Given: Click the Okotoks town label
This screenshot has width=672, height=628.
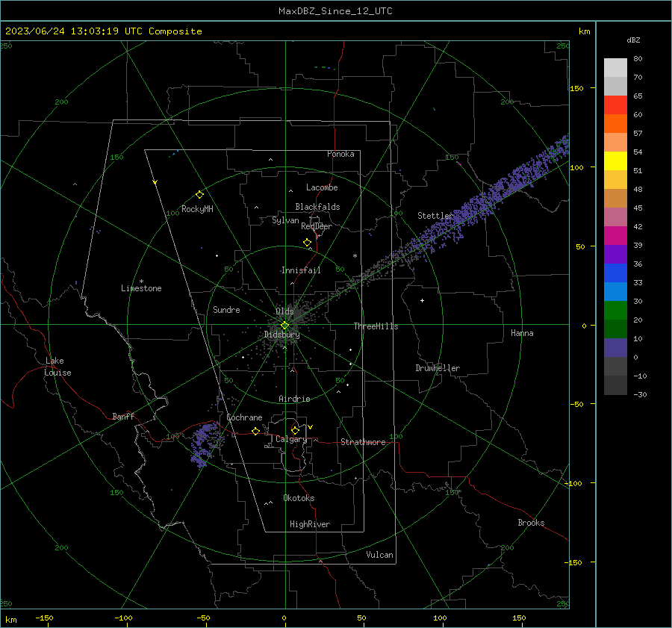Looking at the screenshot, I should click(299, 498).
